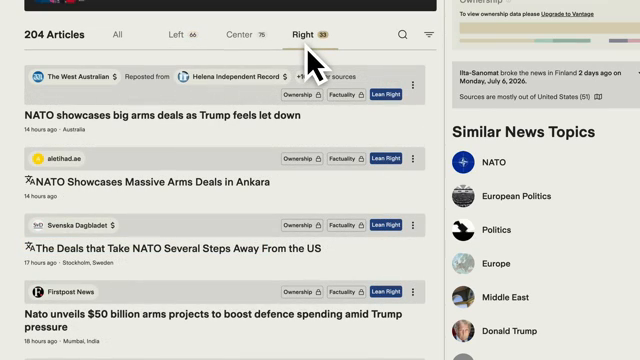Click Ownership lock badge on aletihad.ae row

(302, 159)
